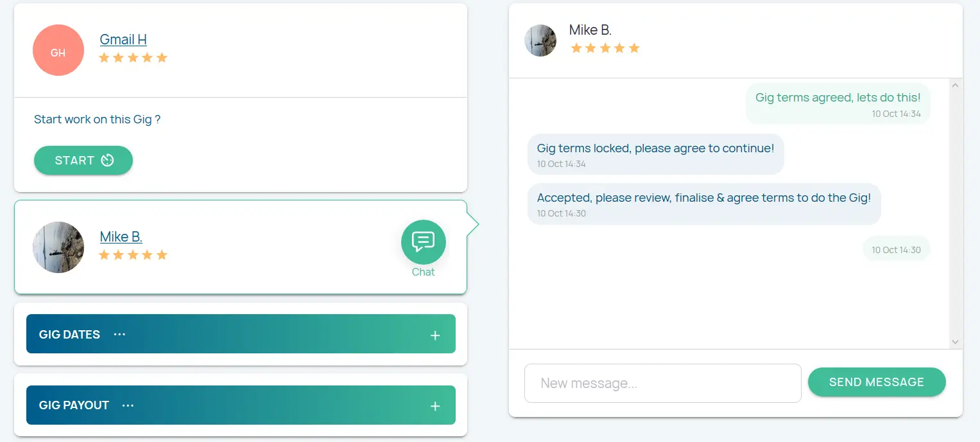Click the star rating in the chat header

[605, 48]
